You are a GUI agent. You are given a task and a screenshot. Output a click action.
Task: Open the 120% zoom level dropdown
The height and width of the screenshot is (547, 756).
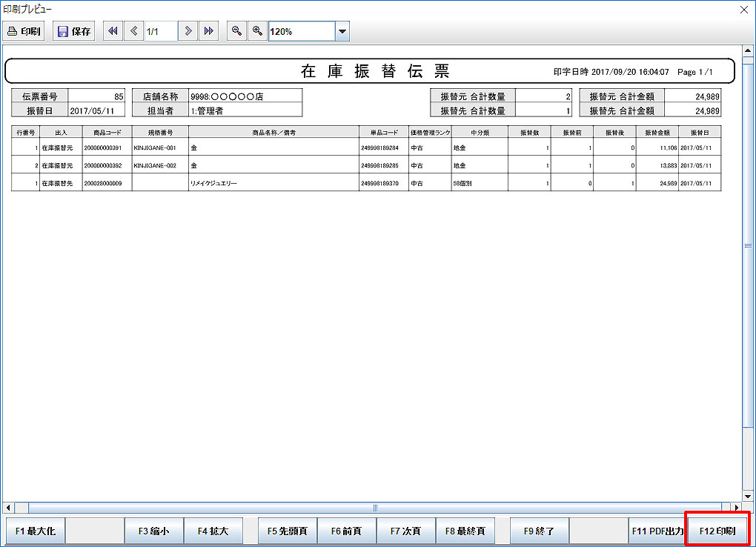342,31
